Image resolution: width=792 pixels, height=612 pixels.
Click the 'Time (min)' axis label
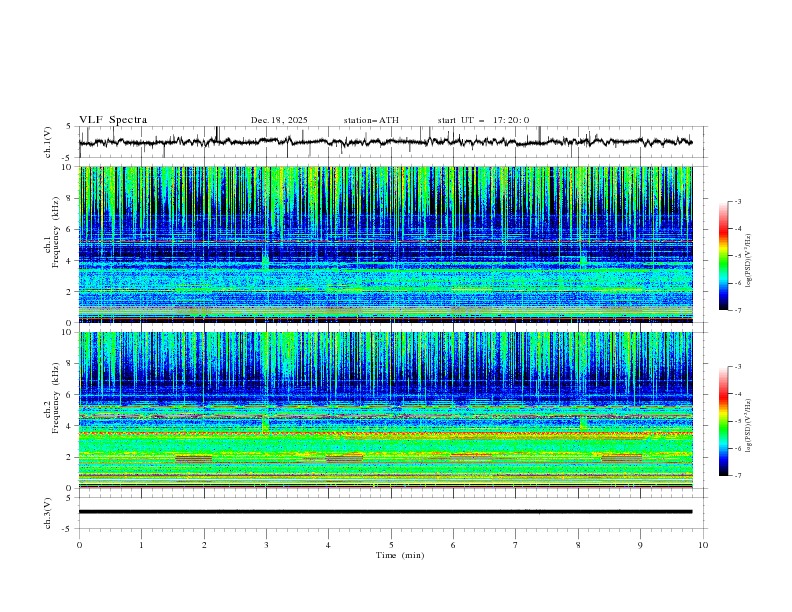(x=400, y=555)
